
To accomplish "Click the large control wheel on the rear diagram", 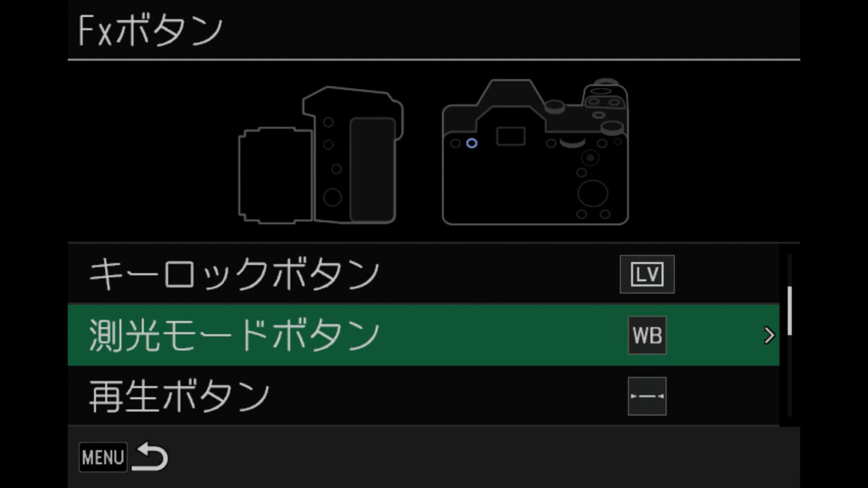I will pyautogui.click(x=593, y=193).
